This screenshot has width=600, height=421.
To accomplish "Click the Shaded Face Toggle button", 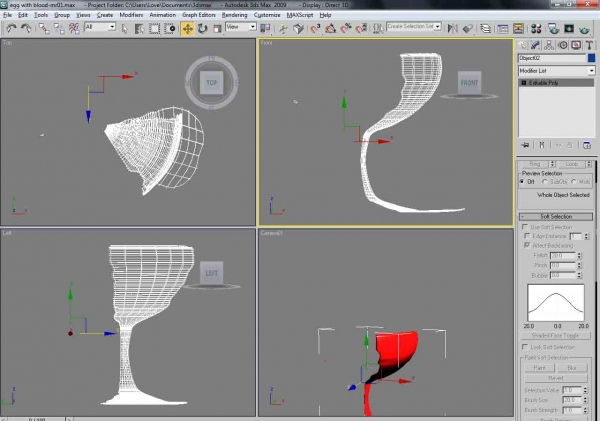I will pos(556,336).
